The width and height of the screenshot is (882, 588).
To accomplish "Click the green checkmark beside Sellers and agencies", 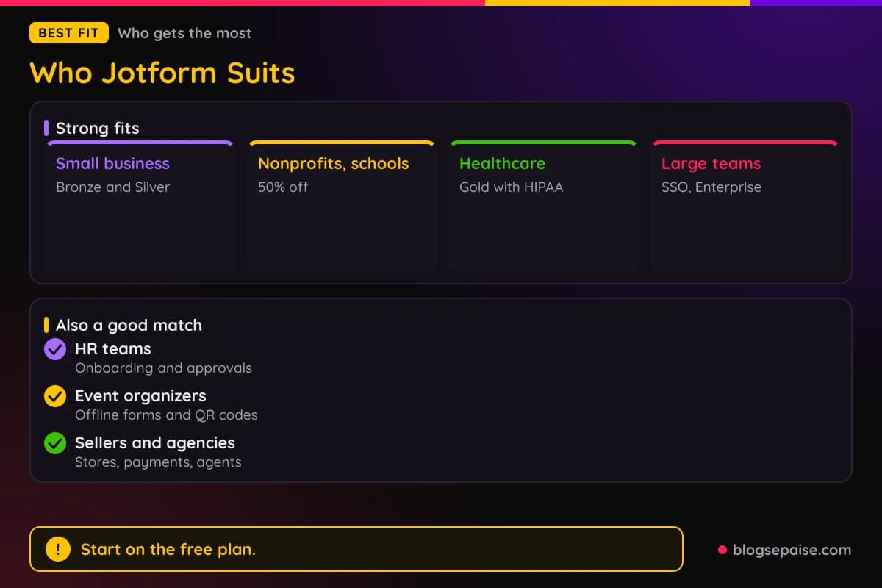I will pos(55,443).
